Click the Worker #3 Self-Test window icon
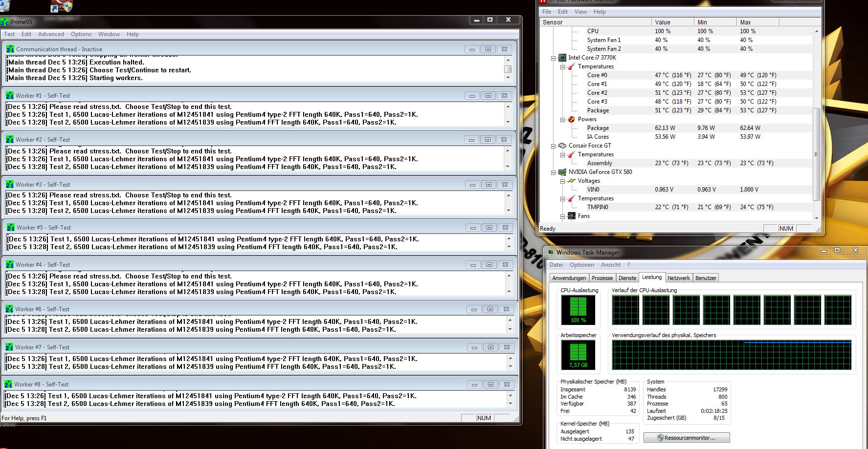 (x=10, y=184)
